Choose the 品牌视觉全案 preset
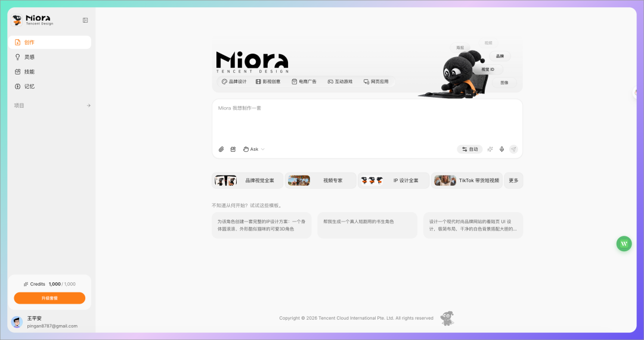Viewport: 644px width, 340px height. pos(247,180)
